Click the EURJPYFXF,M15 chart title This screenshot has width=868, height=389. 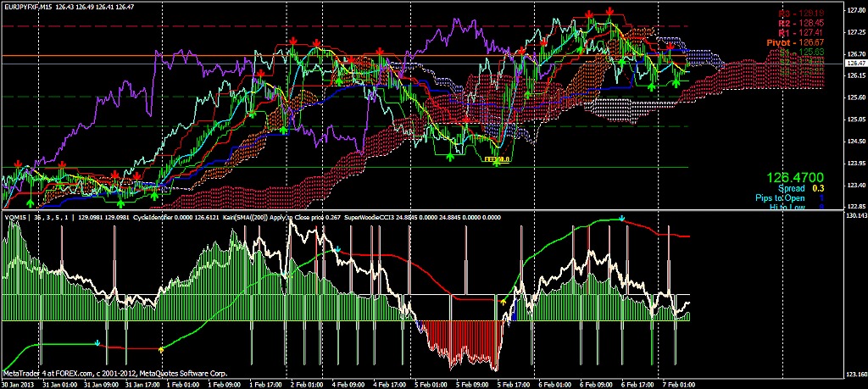pyautogui.click(x=30, y=5)
